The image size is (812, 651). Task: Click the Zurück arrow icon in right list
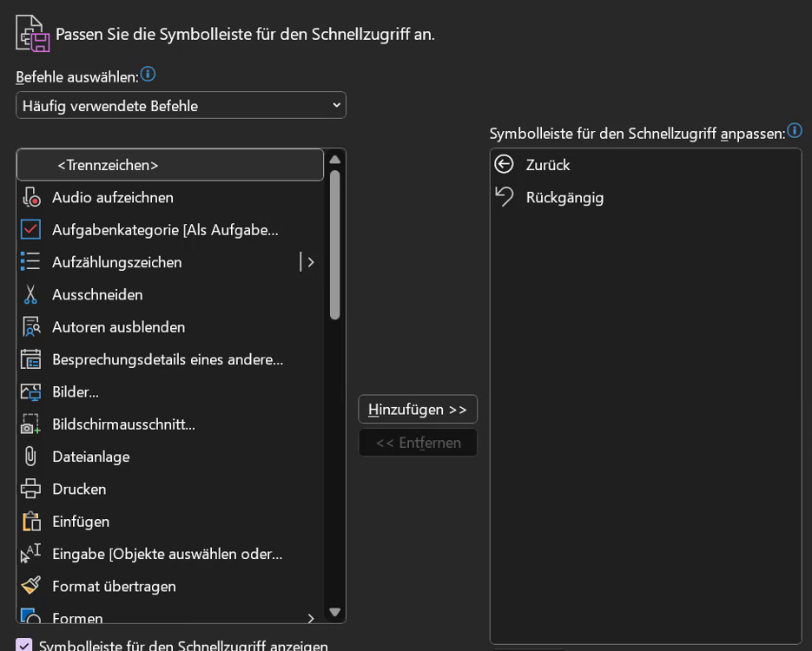coord(505,165)
